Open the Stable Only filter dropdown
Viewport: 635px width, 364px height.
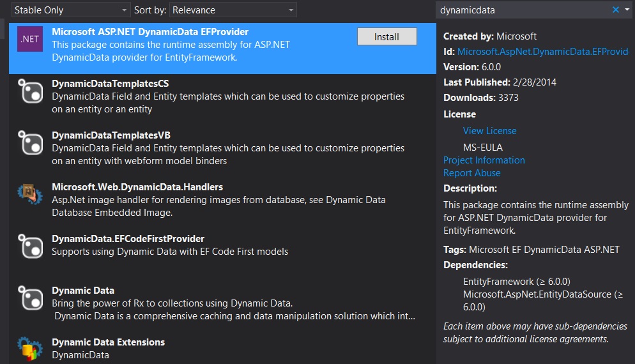[x=70, y=10]
